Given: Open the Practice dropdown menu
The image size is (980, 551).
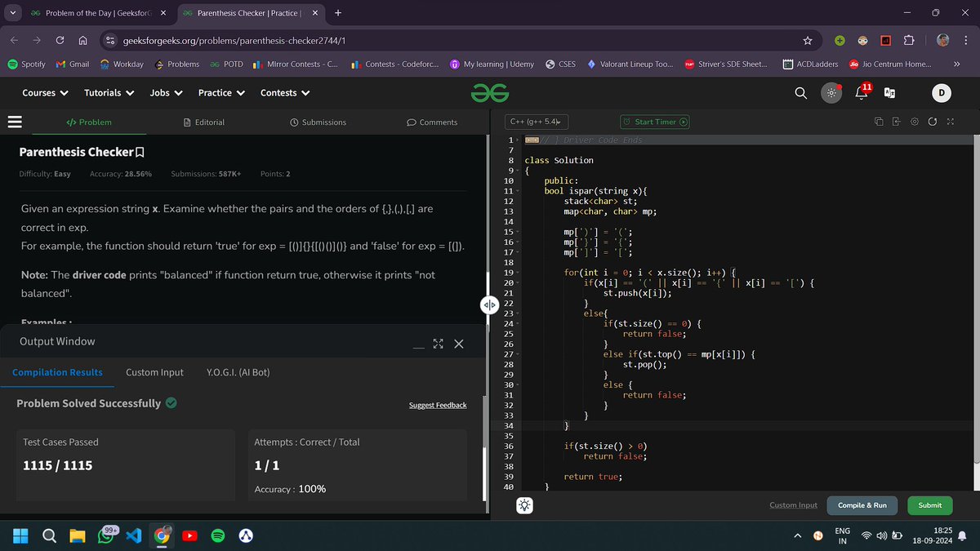Looking at the screenshot, I should (x=221, y=93).
